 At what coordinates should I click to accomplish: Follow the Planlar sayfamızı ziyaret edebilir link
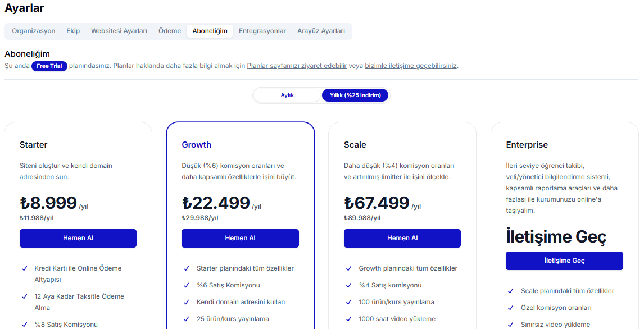(x=297, y=66)
